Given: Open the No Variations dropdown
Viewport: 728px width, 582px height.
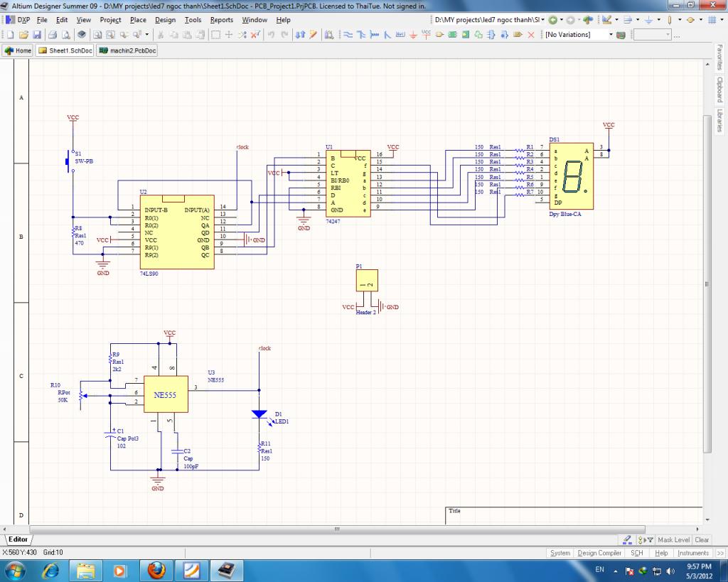Looking at the screenshot, I should [610, 35].
